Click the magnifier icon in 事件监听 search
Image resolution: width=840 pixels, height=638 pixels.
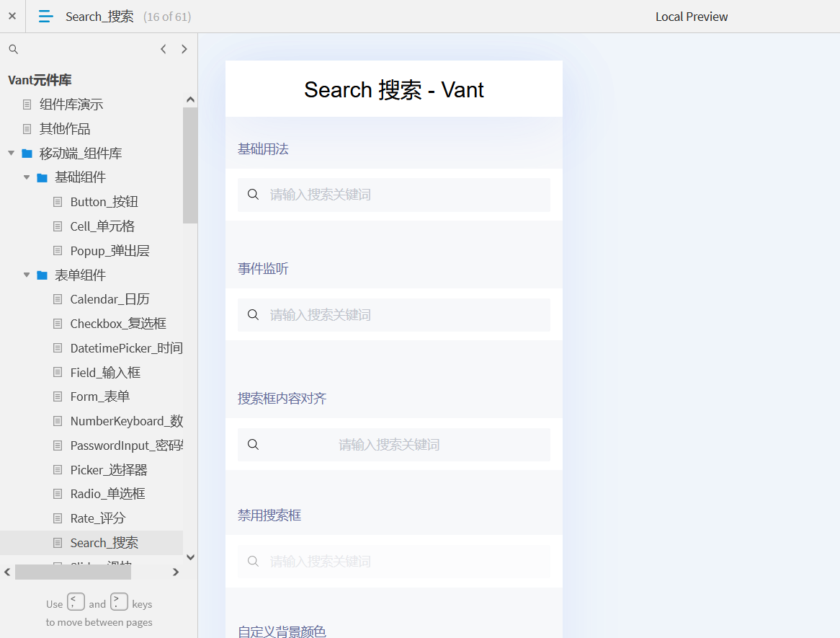tap(254, 315)
